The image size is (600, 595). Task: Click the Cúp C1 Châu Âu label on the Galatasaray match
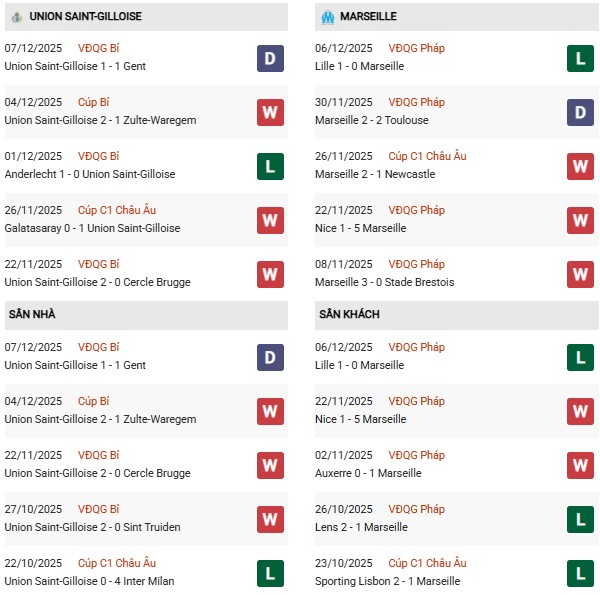[x=121, y=210]
